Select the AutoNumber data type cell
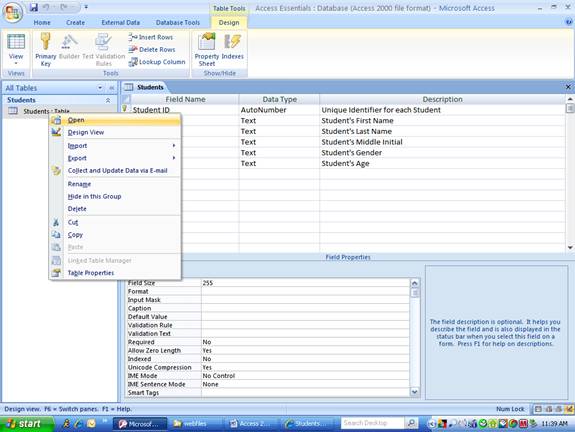This screenshot has width=575, height=432. pyautogui.click(x=279, y=110)
